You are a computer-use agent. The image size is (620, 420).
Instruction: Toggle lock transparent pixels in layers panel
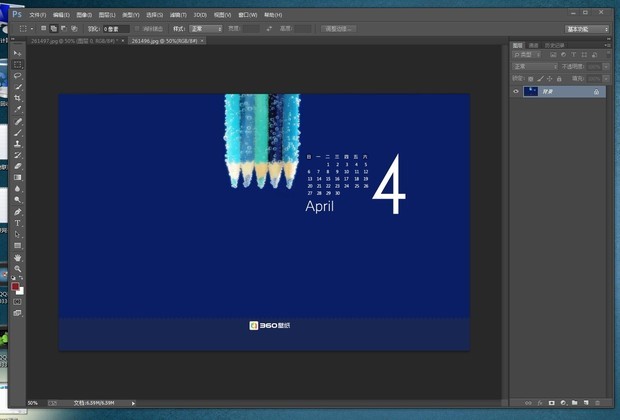(x=530, y=77)
